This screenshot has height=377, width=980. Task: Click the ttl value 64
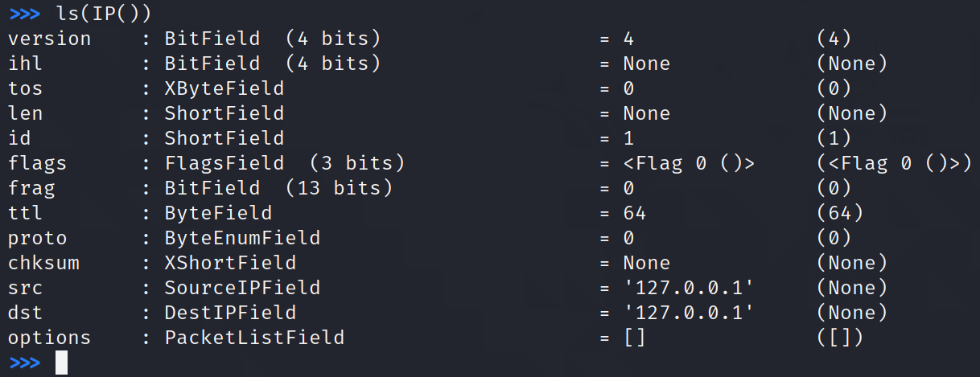[x=634, y=213]
